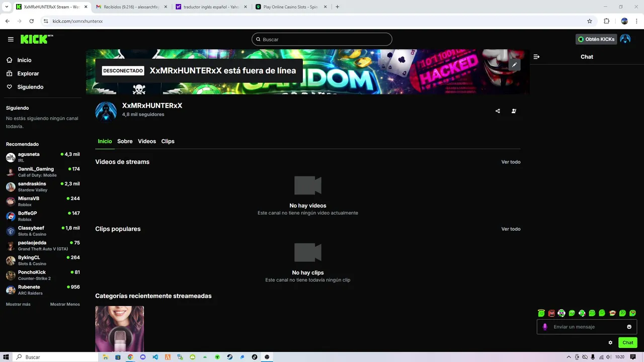The height and width of the screenshot is (362, 644).
Task: Open recommended channel BykingCL
Action: pos(43,260)
